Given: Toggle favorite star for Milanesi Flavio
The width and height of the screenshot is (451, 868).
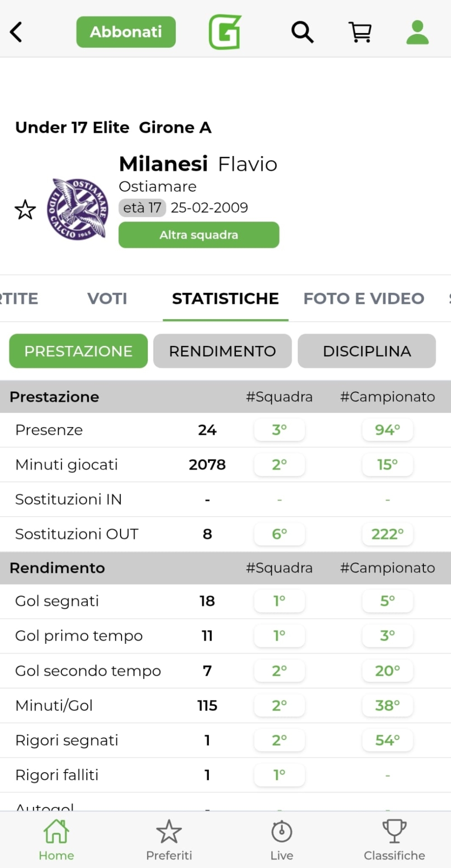Looking at the screenshot, I should click(x=25, y=210).
